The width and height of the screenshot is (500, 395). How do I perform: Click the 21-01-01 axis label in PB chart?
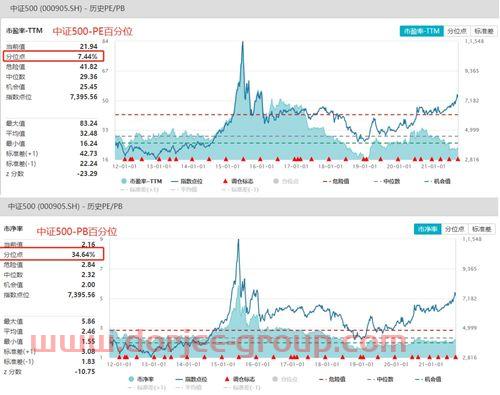point(431,364)
